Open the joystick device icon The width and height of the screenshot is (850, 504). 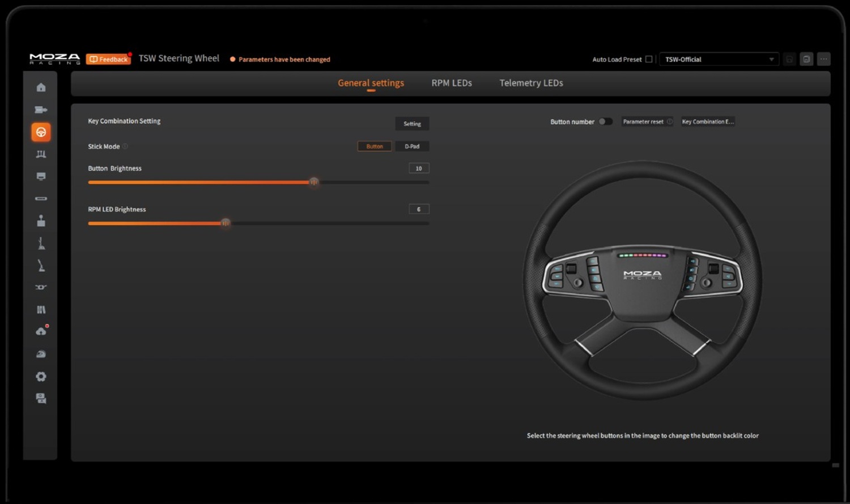click(x=41, y=221)
